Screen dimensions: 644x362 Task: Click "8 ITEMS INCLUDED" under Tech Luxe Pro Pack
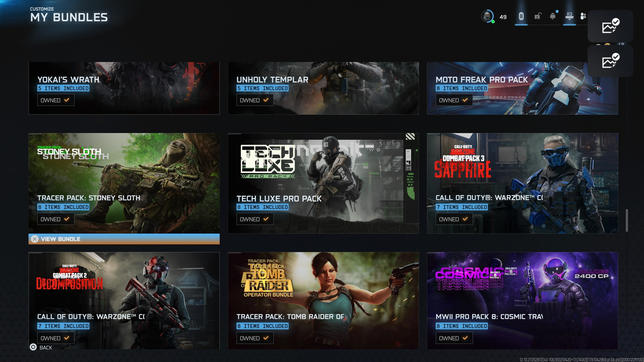[x=262, y=207]
